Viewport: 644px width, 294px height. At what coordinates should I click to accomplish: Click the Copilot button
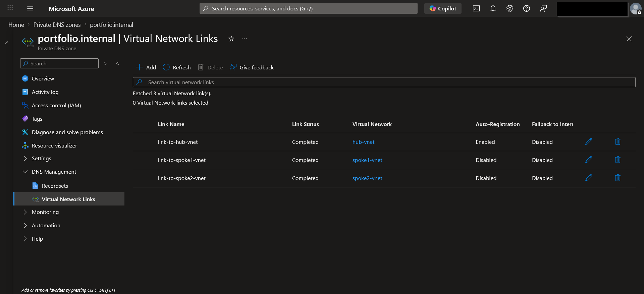coord(443,8)
